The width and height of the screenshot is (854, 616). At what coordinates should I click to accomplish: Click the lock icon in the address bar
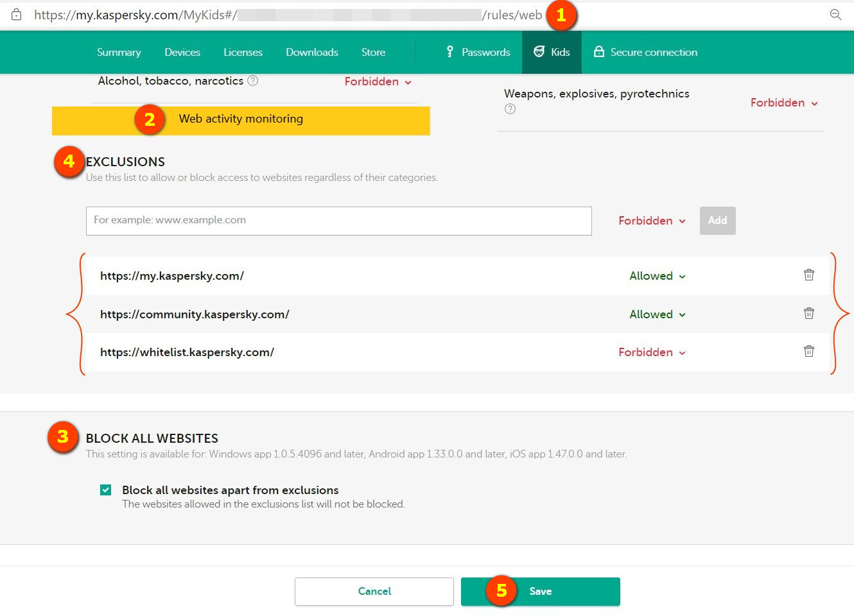(17, 15)
